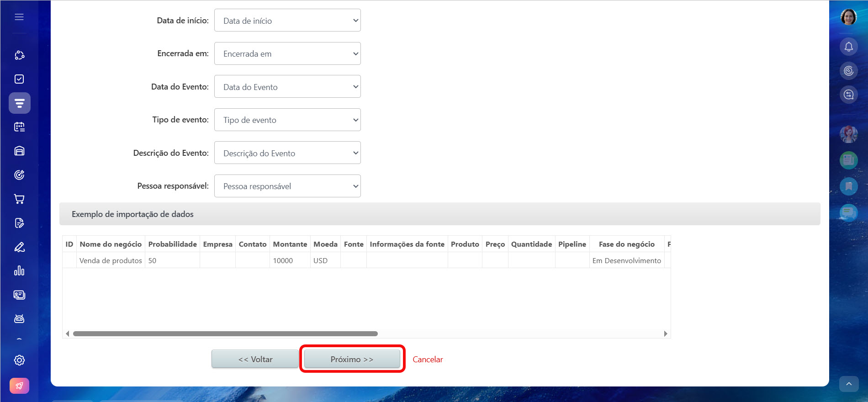Expand the "Data de início" dropdown

pos(287,21)
